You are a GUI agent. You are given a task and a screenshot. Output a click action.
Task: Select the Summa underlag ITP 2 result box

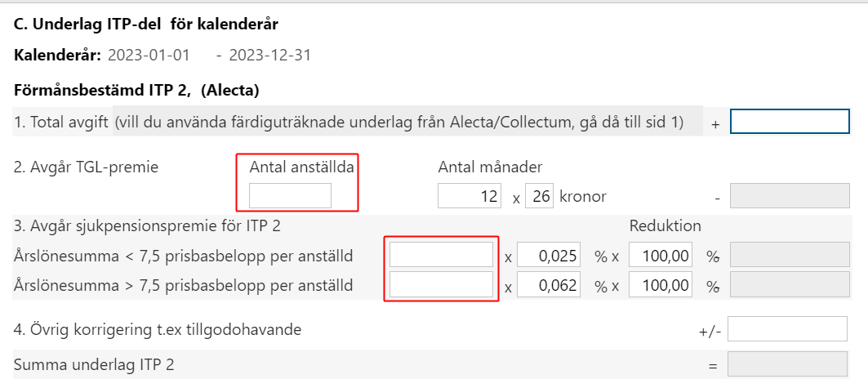[788, 364]
